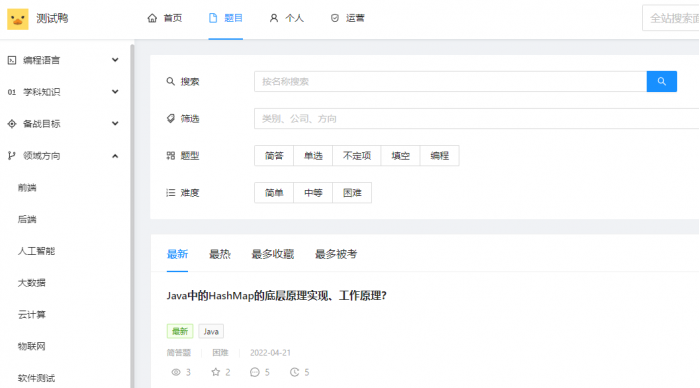This screenshot has width=700, height=388.
Task: Click the clock icon on question
Action: coord(294,372)
